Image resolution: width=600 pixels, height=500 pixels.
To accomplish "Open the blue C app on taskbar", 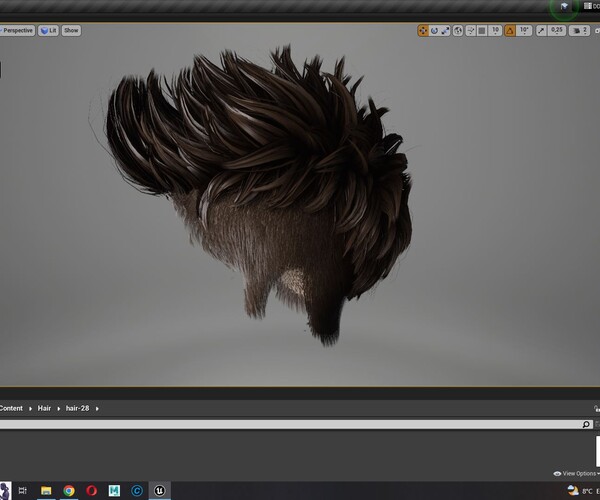I will 137,490.
